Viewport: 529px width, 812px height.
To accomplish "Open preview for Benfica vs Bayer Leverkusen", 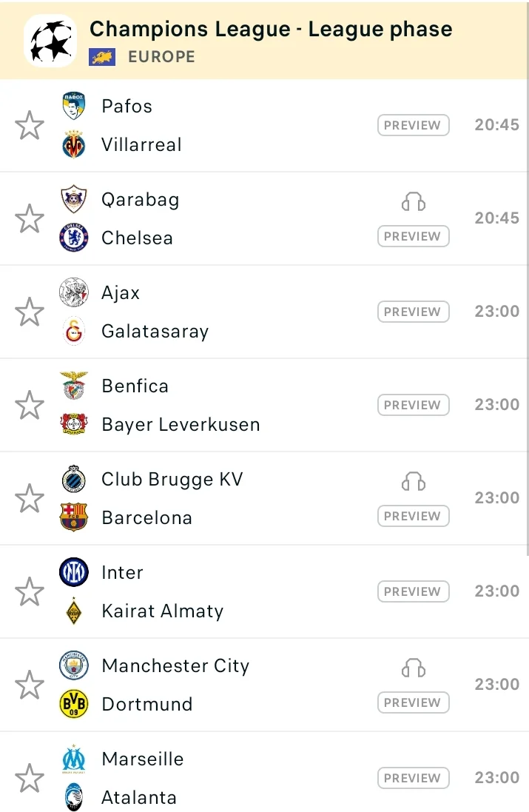I will point(413,405).
